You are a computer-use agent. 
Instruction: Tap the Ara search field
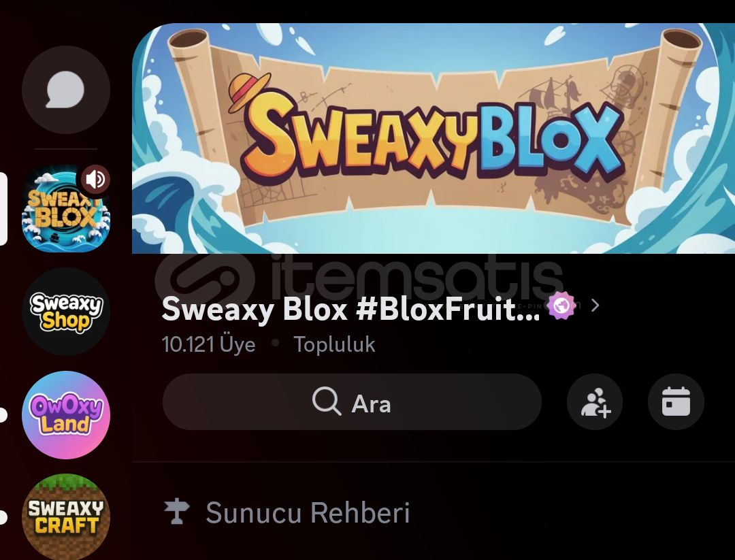(x=352, y=402)
